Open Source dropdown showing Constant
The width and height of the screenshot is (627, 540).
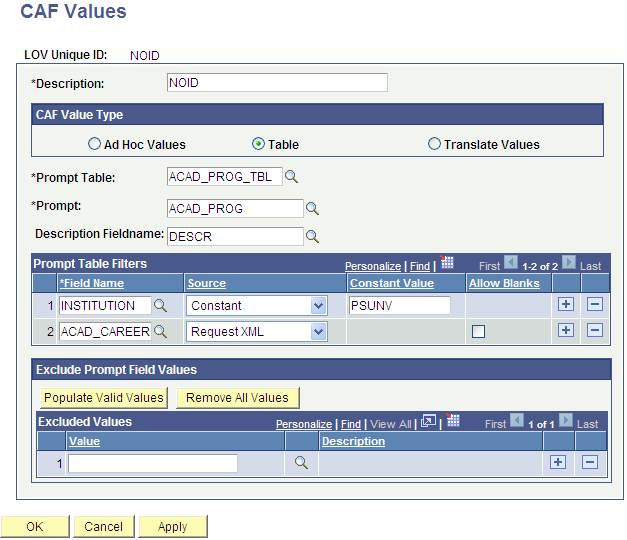(x=257, y=306)
